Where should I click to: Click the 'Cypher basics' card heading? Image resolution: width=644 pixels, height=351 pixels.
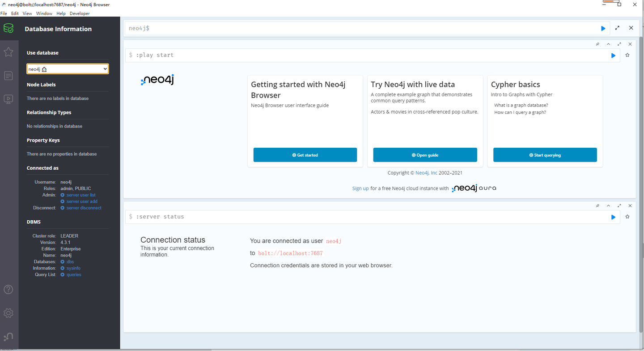(516, 85)
